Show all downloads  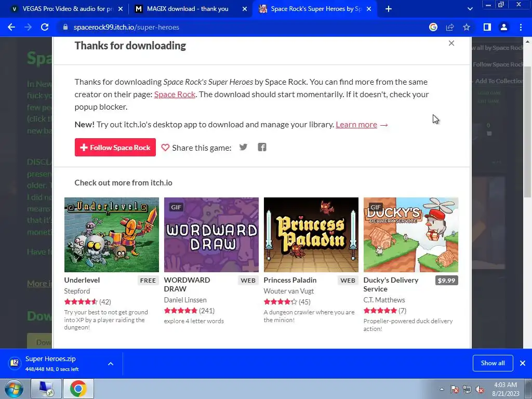493,363
